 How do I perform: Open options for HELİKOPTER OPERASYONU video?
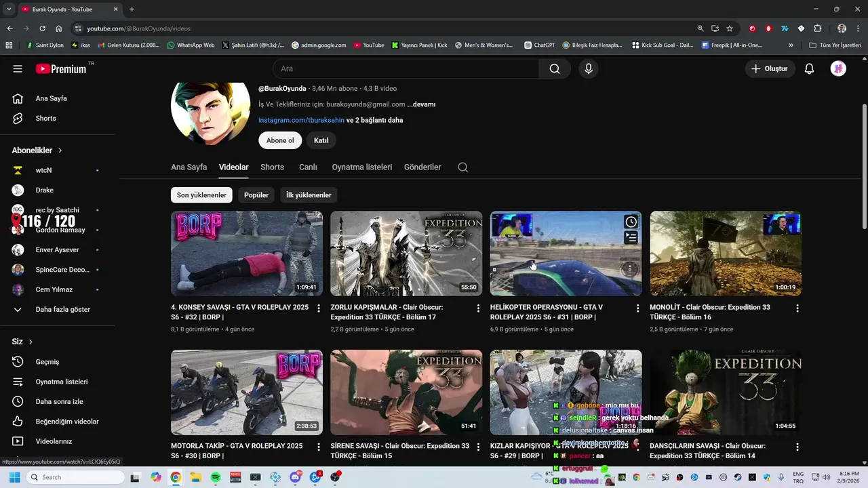tap(637, 308)
